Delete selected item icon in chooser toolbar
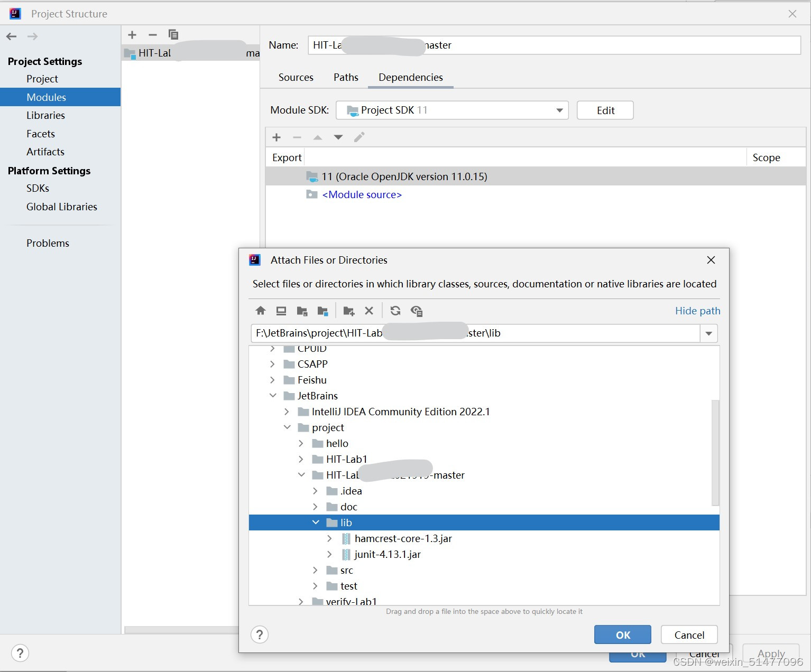This screenshot has width=811, height=672. point(369,311)
